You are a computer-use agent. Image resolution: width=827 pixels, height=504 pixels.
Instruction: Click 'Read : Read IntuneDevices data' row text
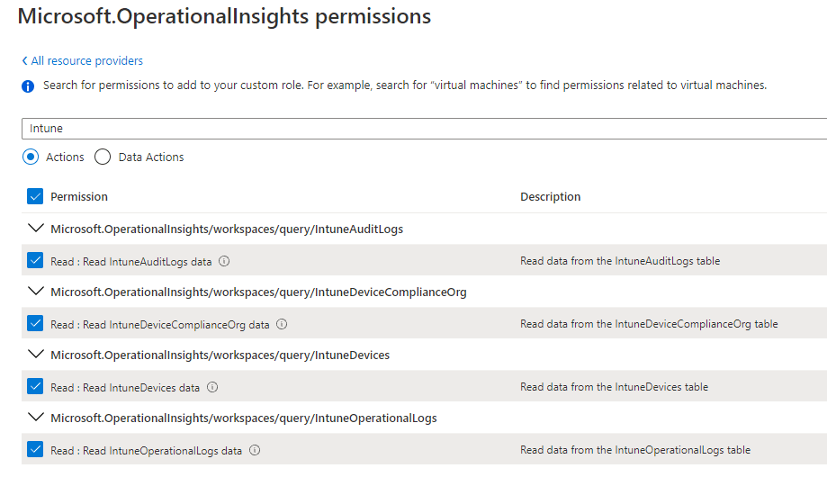(125, 388)
